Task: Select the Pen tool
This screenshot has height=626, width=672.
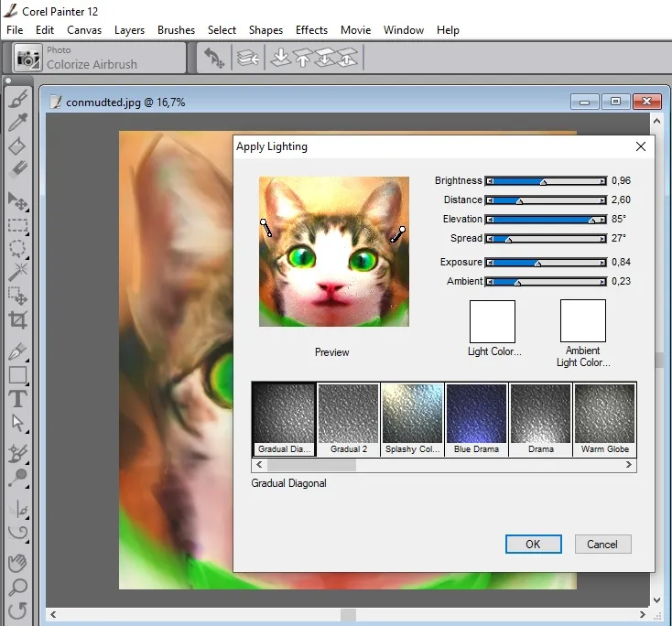Action: pyautogui.click(x=17, y=351)
